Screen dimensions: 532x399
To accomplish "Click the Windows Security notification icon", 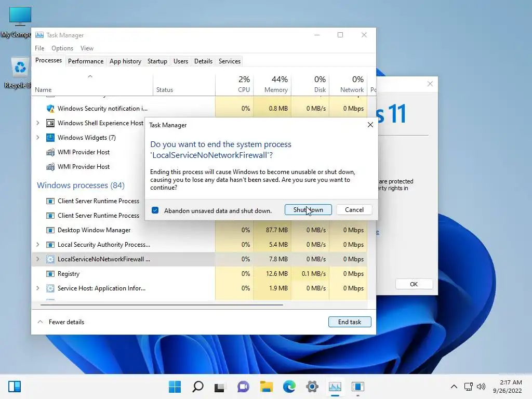I will tap(50, 109).
